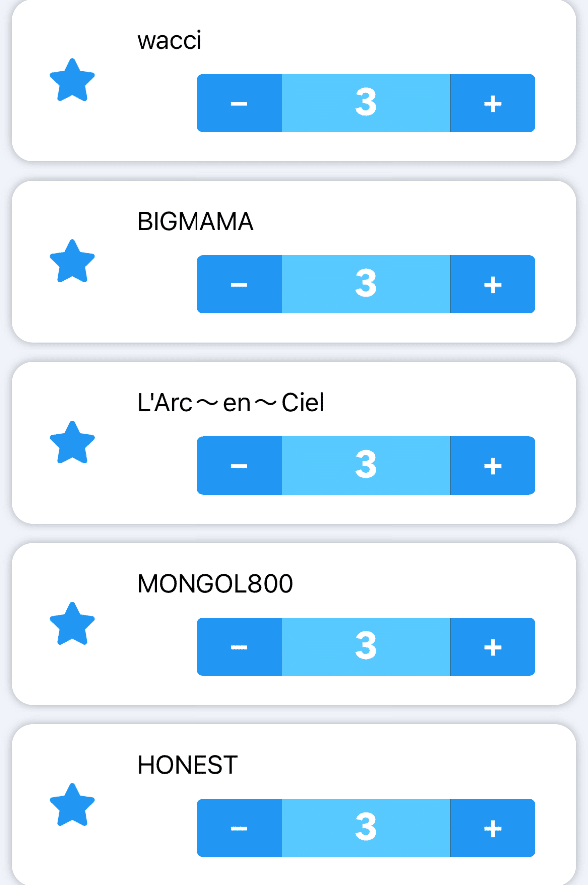Image resolution: width=588 pixels, height=885 pixels.
Task: Increment the HONEST value
Action: [492, 828]
